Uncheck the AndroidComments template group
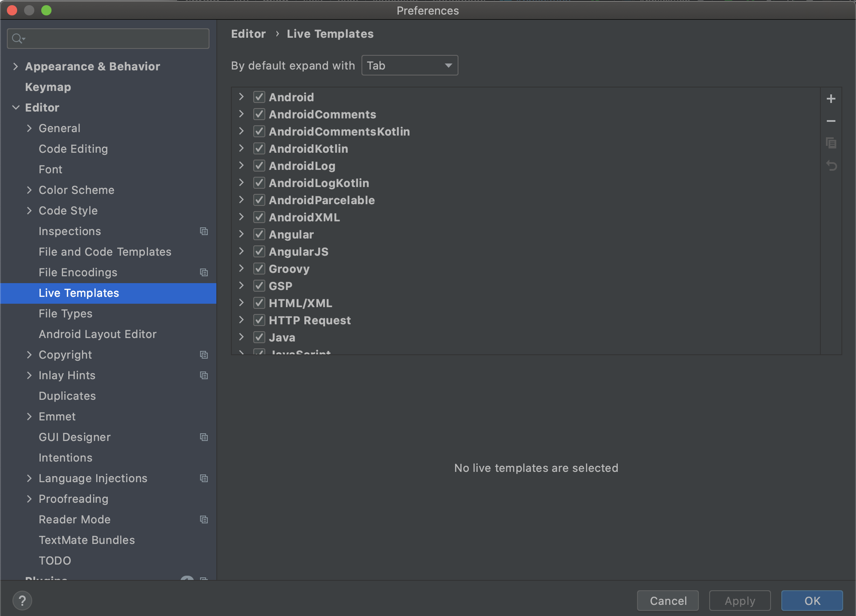 click(259, 114)
